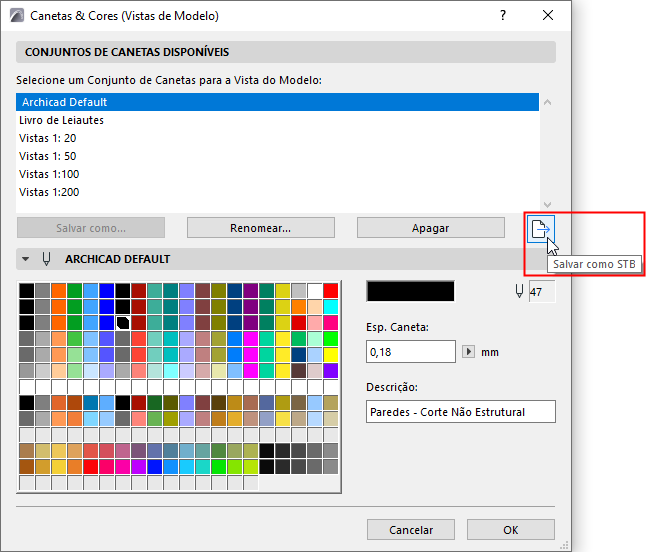Select the red swatch ending the first row
646x552 pixels.
click(x=331, y=291)
